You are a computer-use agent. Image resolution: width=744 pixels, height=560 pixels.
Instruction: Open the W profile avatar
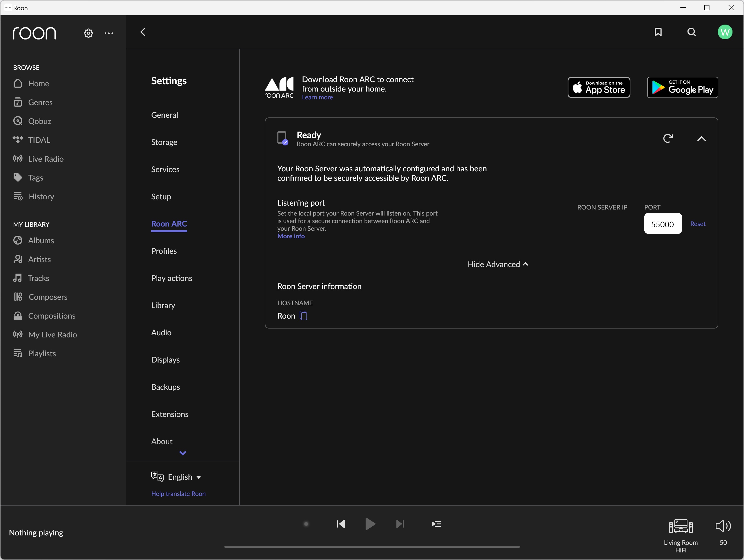pyautogui.click(x=725, y=32)
